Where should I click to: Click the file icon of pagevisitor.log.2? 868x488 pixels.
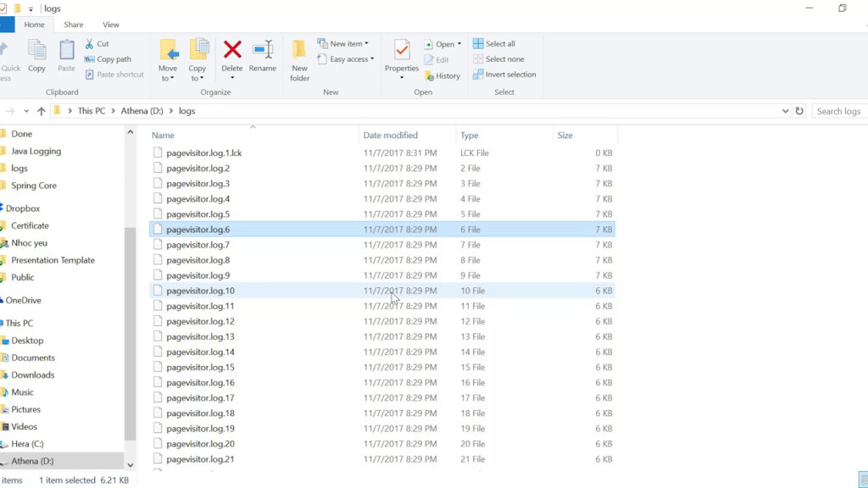[158, 168]
